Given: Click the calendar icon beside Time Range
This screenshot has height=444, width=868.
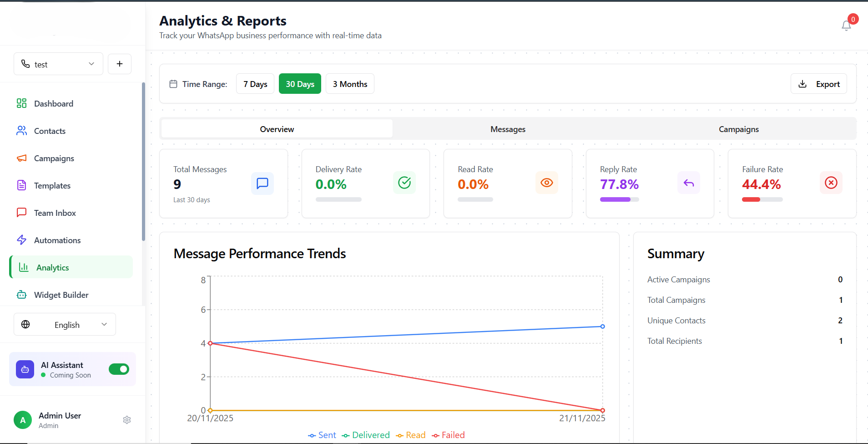Looking at the screenshot, I should (173, 84).
